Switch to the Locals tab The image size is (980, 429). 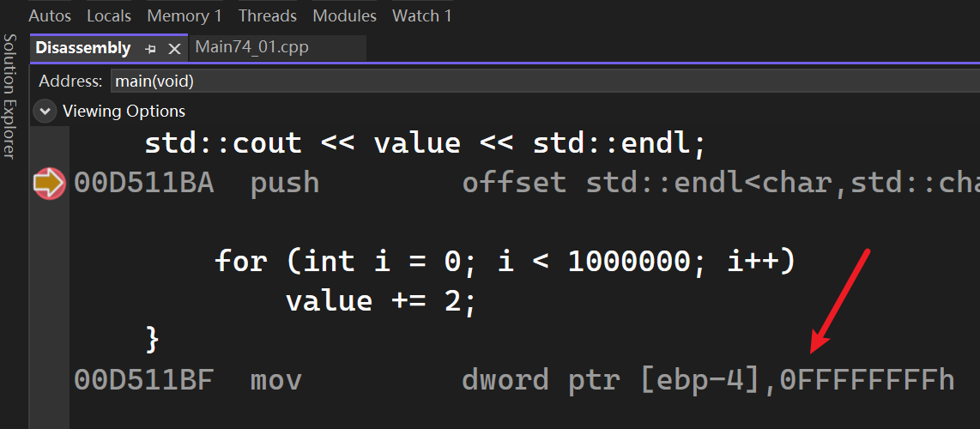coord(109,15)
